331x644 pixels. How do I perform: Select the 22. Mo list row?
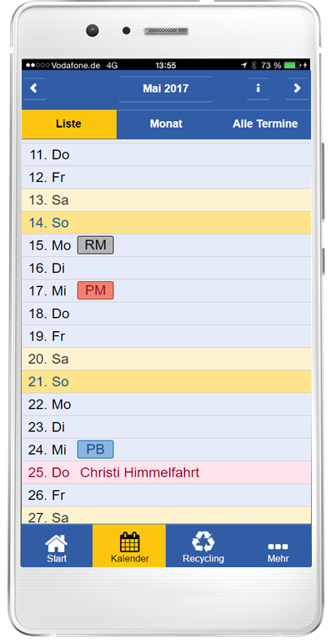click(166, 405)
